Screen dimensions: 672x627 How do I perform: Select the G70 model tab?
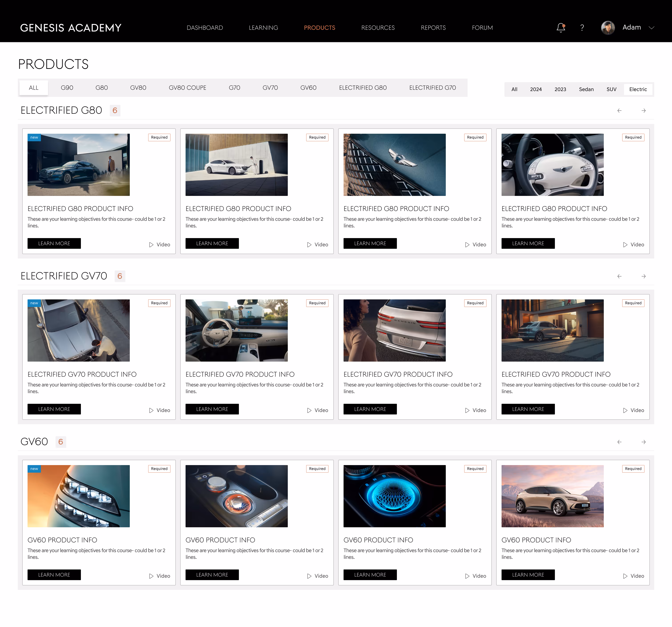[x=234, y=88]
